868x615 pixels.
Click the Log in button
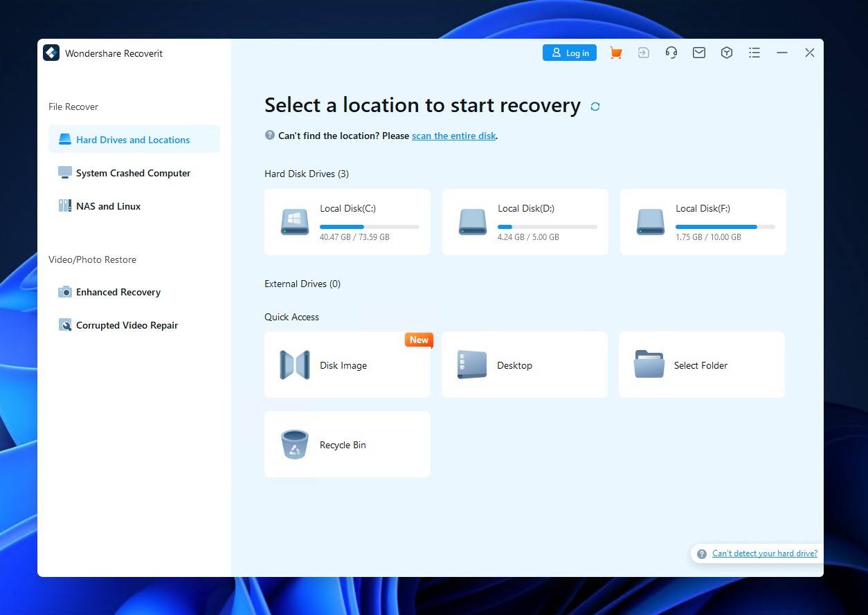(570, 53)
